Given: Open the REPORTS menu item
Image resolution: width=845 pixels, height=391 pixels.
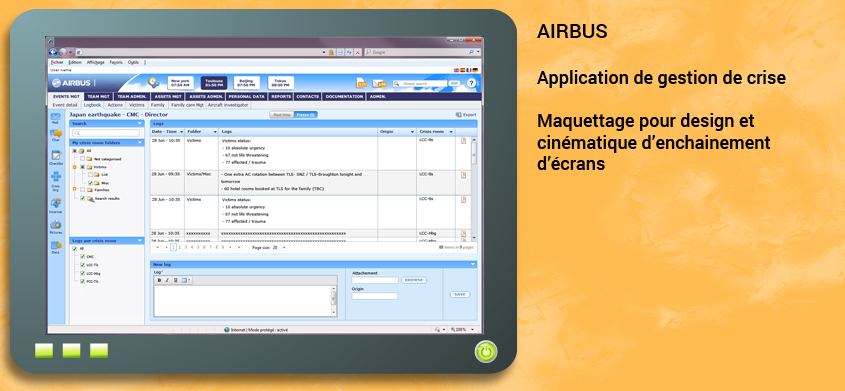Looking at the screenshot, I should (x=281, y=96).
